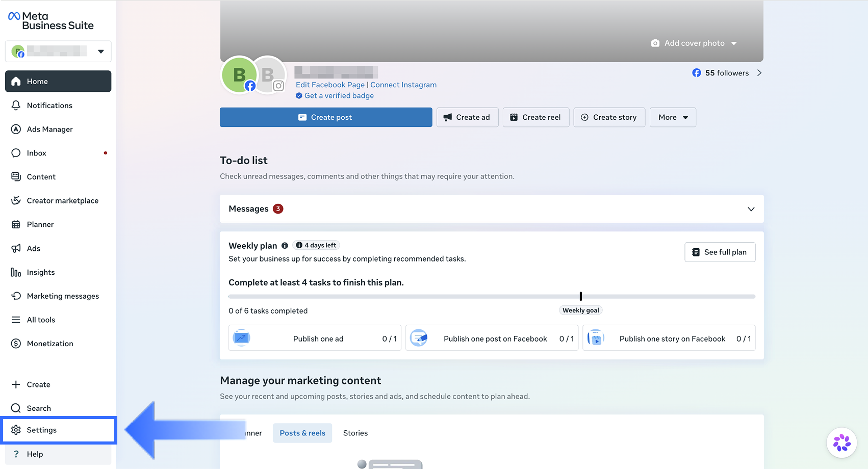
Task: Open Help question mark item
Action: click(x=58, y=454)
